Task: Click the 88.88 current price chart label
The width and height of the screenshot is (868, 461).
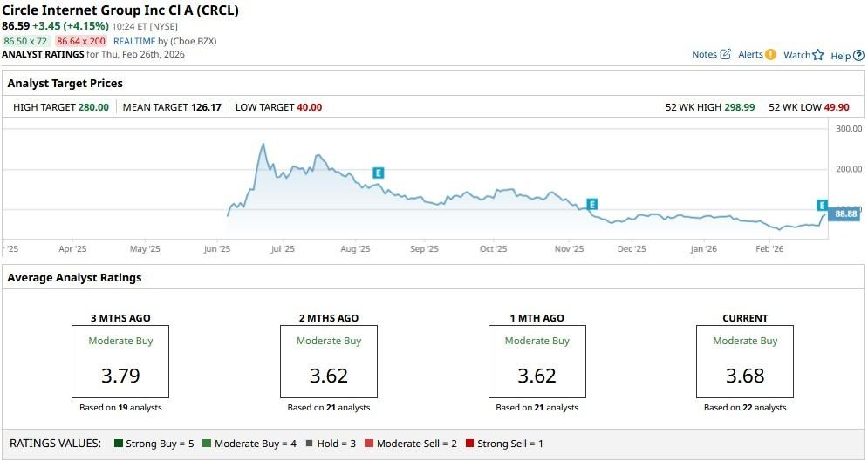Action: coord(844,214)
